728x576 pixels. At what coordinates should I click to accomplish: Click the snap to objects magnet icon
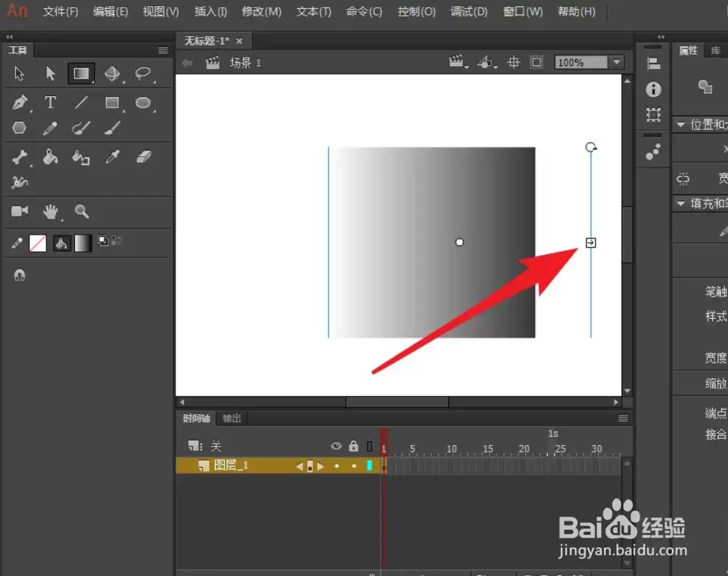coord(20,276)
